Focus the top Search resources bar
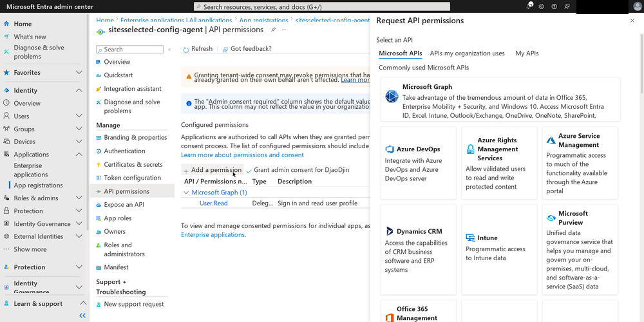The image size is (644, 322). [x=321, y=6]
